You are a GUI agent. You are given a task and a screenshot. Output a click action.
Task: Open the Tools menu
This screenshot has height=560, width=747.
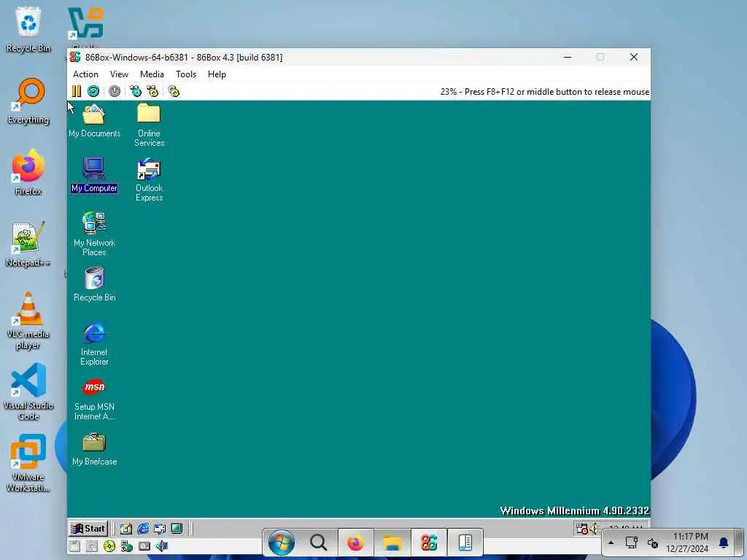pos(186,74)
